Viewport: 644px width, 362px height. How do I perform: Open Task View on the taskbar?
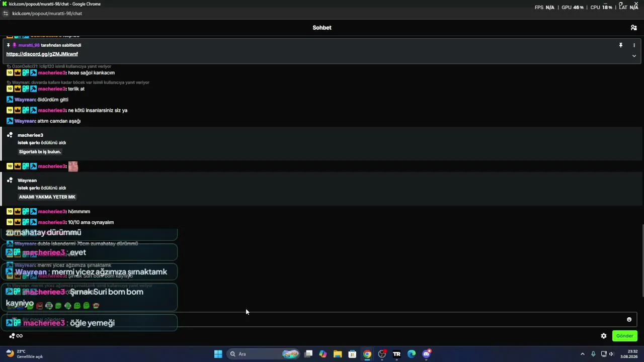(x=308, y=354)
